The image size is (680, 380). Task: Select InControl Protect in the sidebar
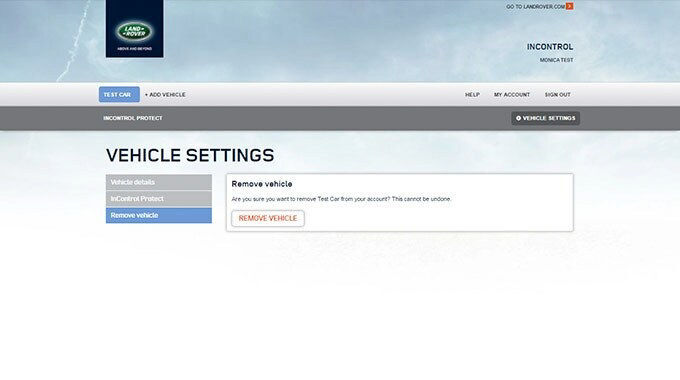[x=159, y=199]
